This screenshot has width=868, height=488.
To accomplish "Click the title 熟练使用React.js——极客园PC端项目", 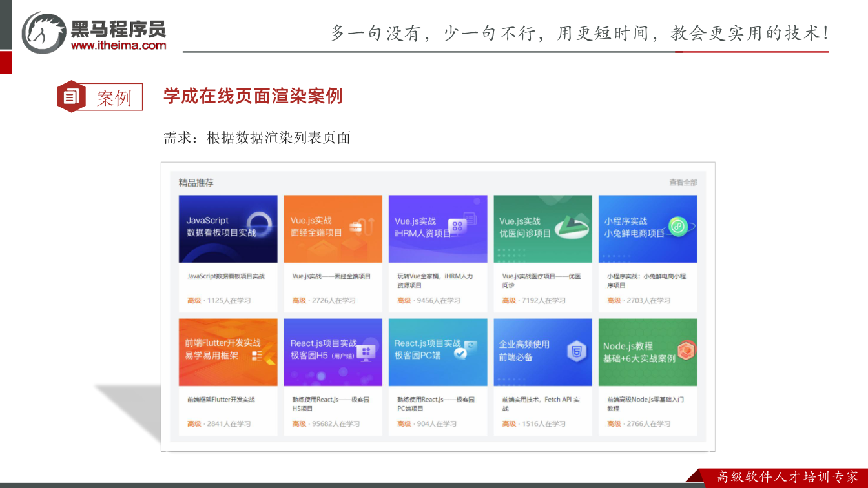I will pos(436,404).
